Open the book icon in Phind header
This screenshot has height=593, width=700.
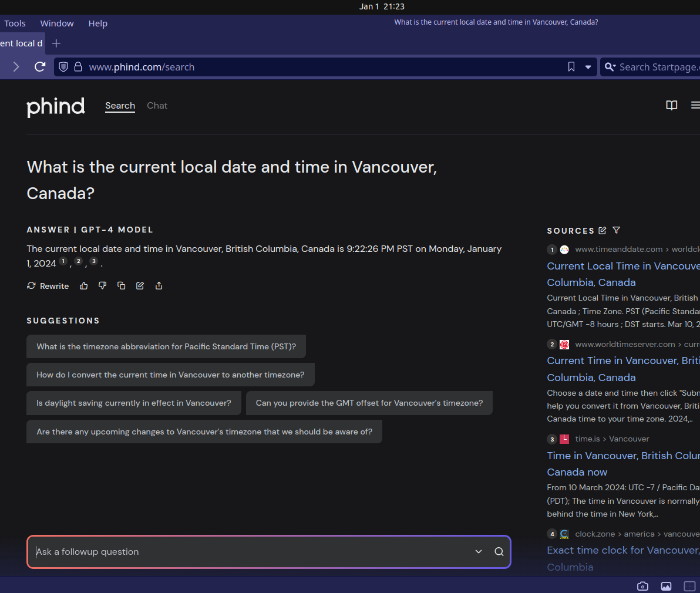(671, 105)
